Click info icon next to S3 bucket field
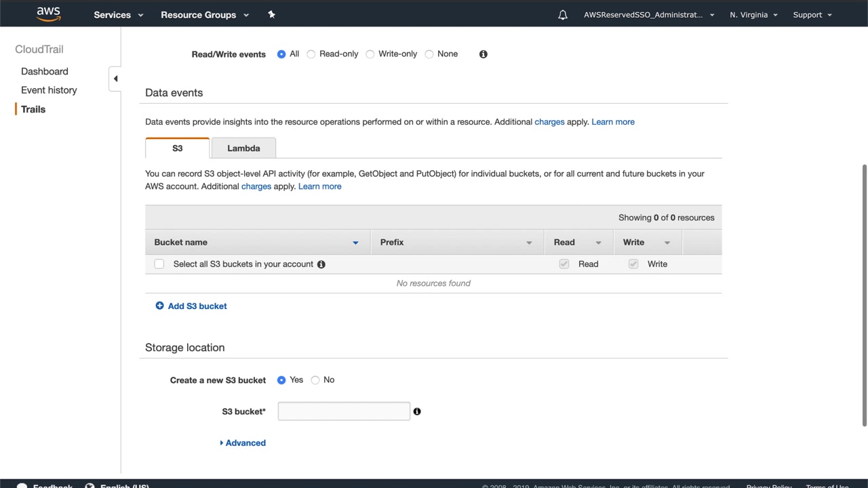The image size is (868, 488). tap(417, 411)
